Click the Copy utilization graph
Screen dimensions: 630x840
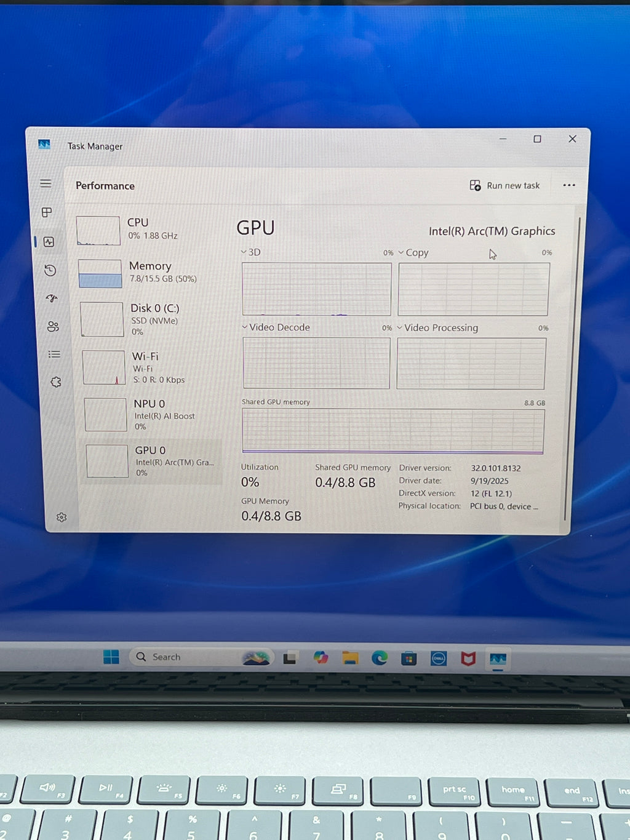pyautogui.click(x=473, y=289)
